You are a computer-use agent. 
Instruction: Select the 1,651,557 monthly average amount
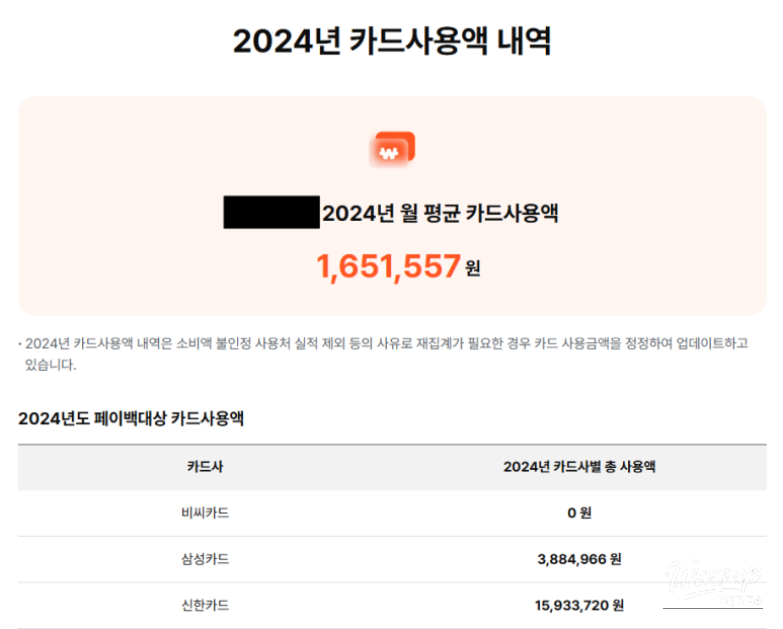(x=388, y=266)
